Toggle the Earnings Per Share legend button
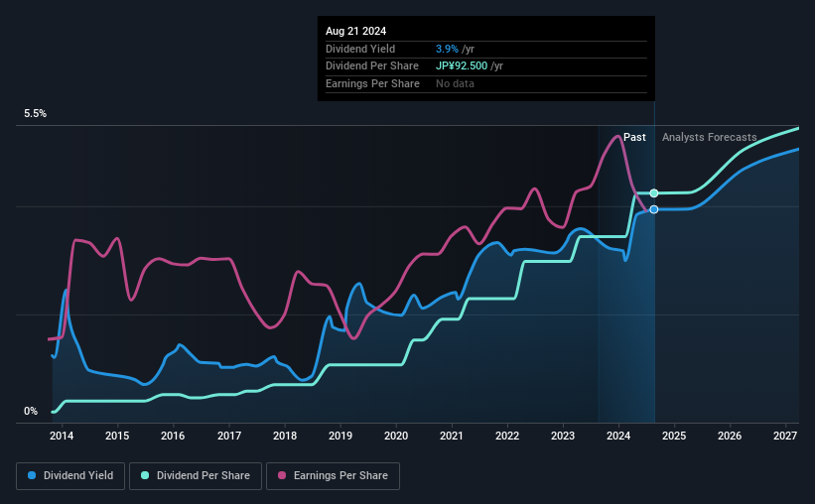815x504 pixels. point(333,476)
